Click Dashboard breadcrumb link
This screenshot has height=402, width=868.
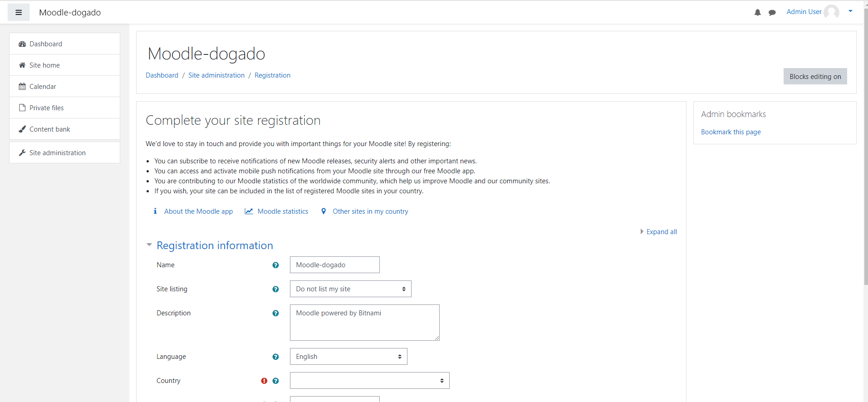(x=162, y=75)
